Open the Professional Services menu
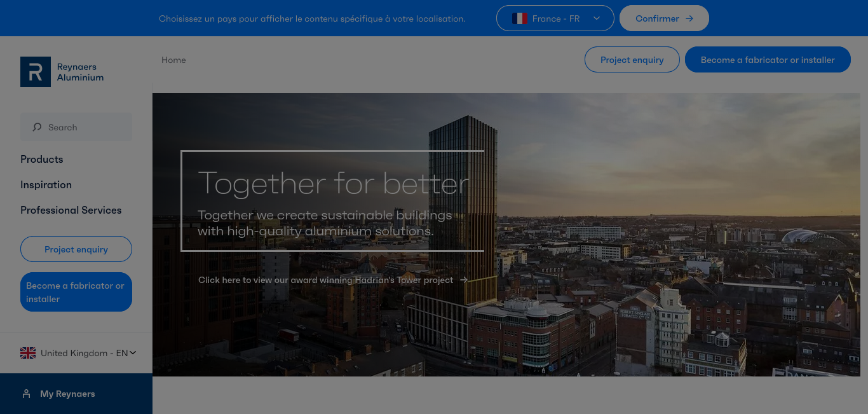This screenshot has height=414, width=868. pyautogui.click(x=71, y=210)
